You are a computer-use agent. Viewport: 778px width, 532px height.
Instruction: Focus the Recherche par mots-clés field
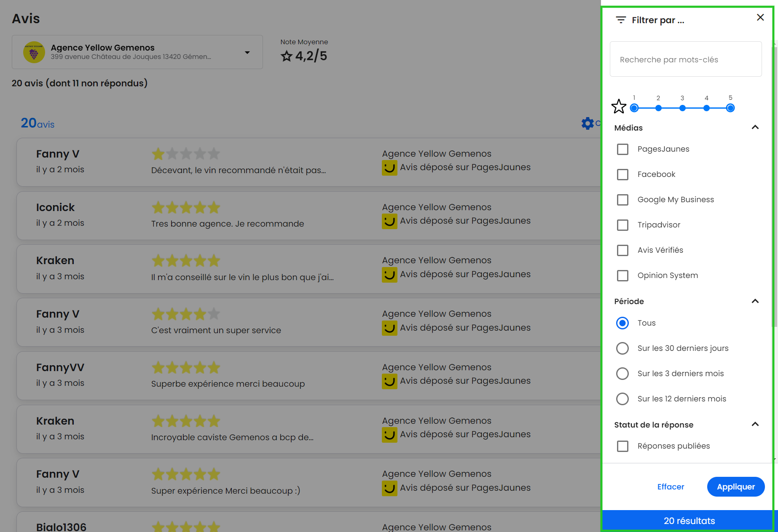pyautogui.click(x=686, y=59)
